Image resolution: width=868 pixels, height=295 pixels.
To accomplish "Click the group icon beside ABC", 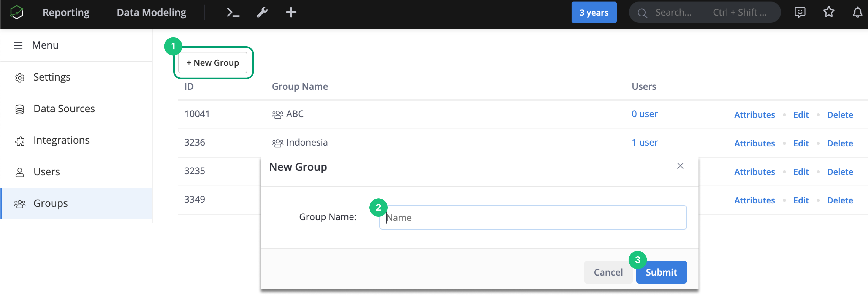I will tap(278, 115).
